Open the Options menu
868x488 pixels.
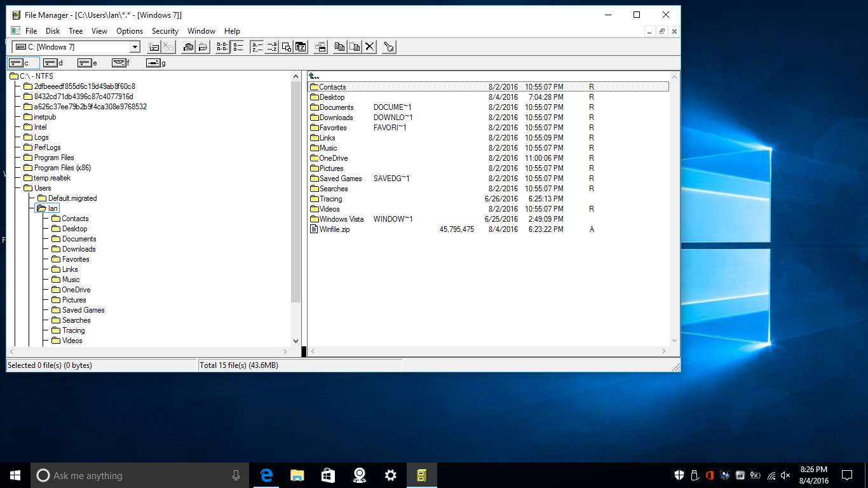point(129,30)
